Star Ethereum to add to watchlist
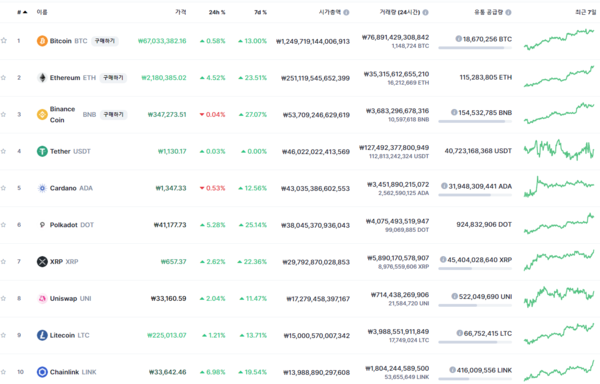The image size is (600, 384). 4,78
